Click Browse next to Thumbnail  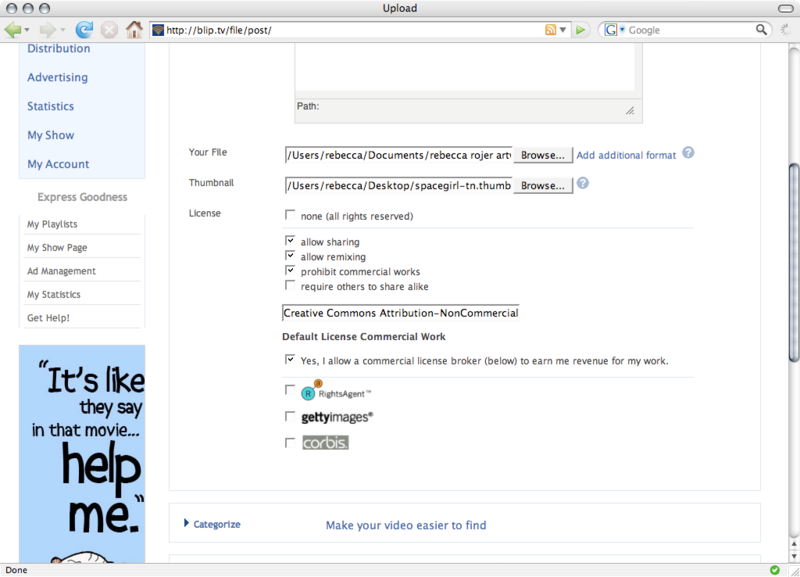543,186
